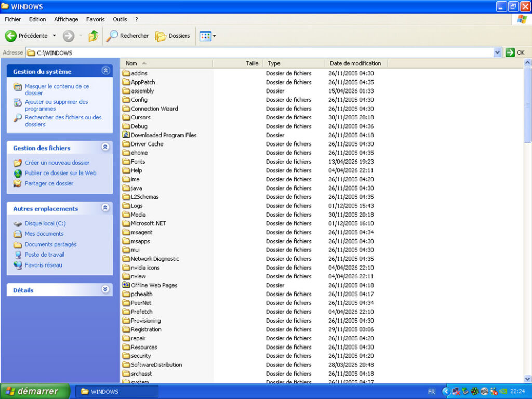
Task: Open Mes documents location
Action: [x=44, y=234]
